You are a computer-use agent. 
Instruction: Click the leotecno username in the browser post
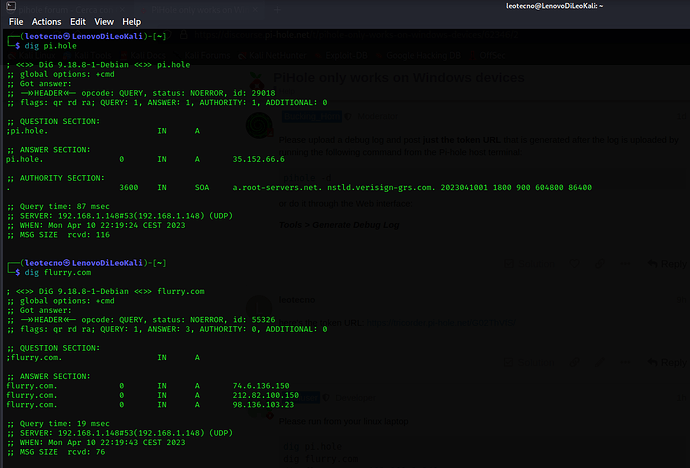pos(297,300)
